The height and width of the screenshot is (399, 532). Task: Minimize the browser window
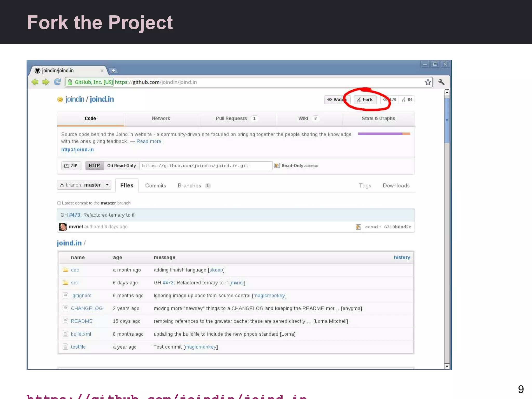[425, 64]
